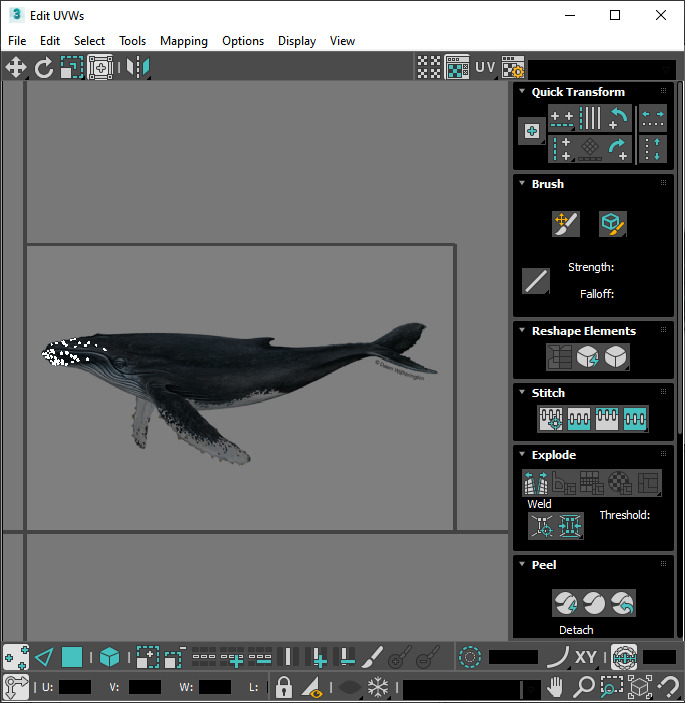The image size is (685, 703).
Task: Click the Reset Peel icon
Action: click(622, 603)
